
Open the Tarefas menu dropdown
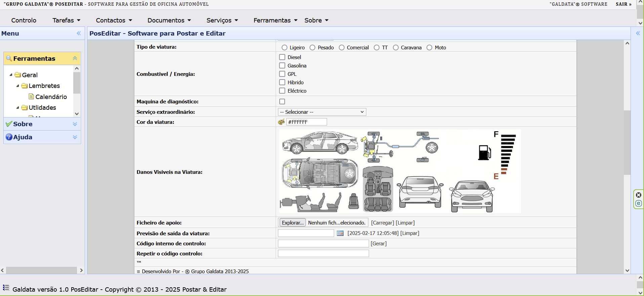point(67,20)
